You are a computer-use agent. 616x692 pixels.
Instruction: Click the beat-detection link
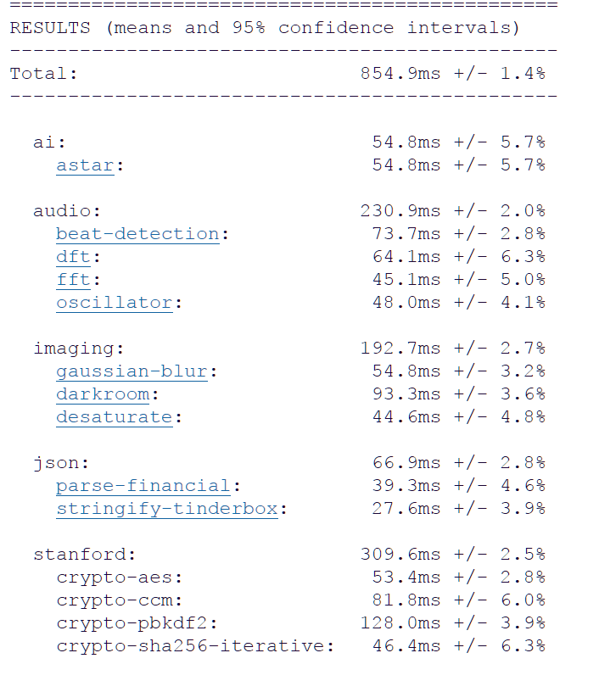click(137, 234)
